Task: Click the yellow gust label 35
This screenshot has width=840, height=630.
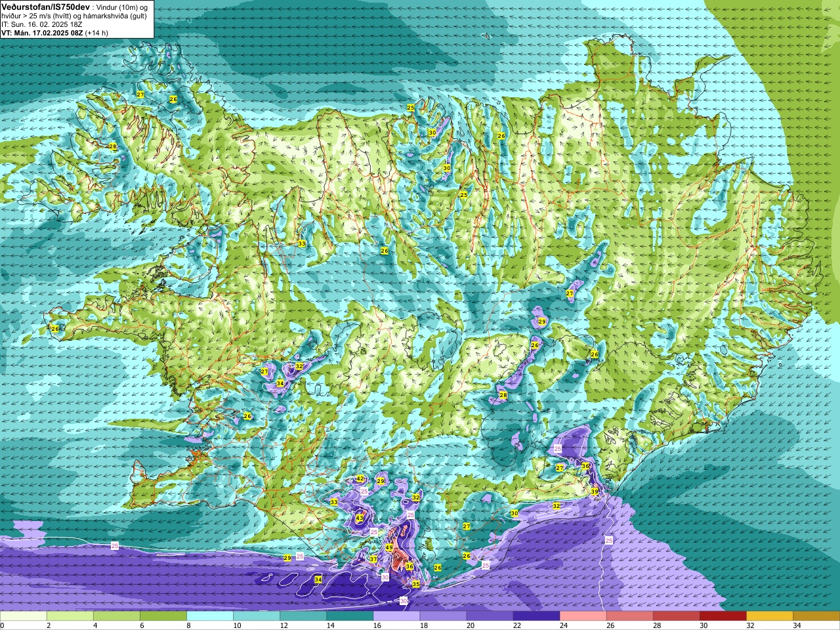Action: coord(415,583)
